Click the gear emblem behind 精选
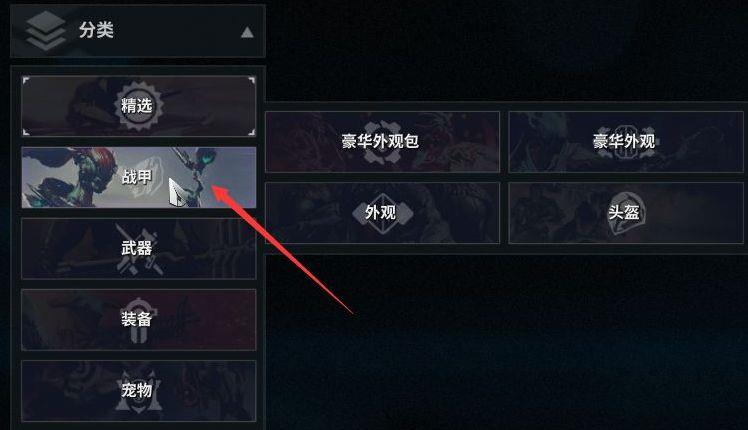Viewport: 748px width, 430px height. (x=137, y=106)
